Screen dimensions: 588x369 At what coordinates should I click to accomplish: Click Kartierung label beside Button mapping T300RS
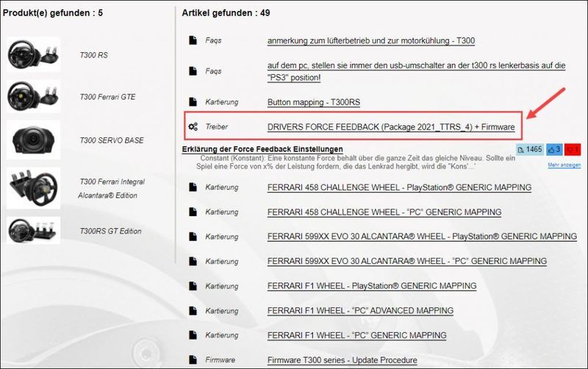click(222, 101)
